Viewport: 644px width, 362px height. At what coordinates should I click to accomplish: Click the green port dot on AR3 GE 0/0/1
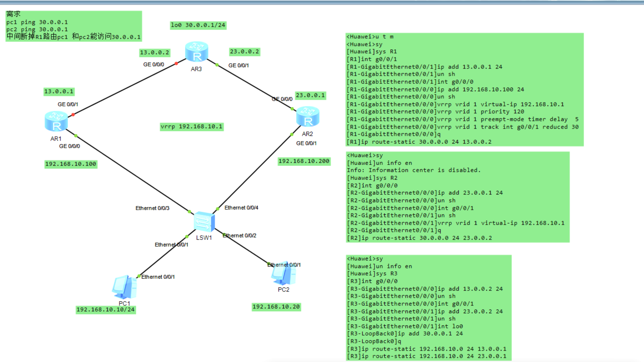(217, 65)
